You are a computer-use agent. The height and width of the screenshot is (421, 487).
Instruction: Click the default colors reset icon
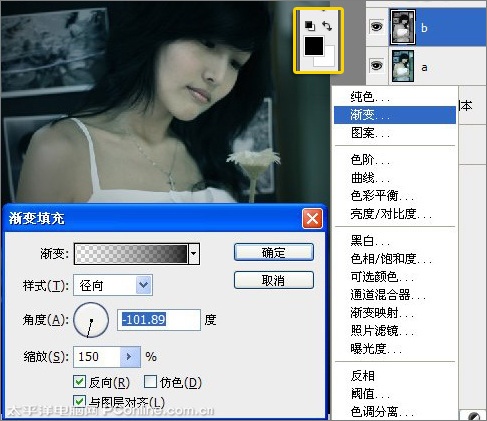coord(310,26)
